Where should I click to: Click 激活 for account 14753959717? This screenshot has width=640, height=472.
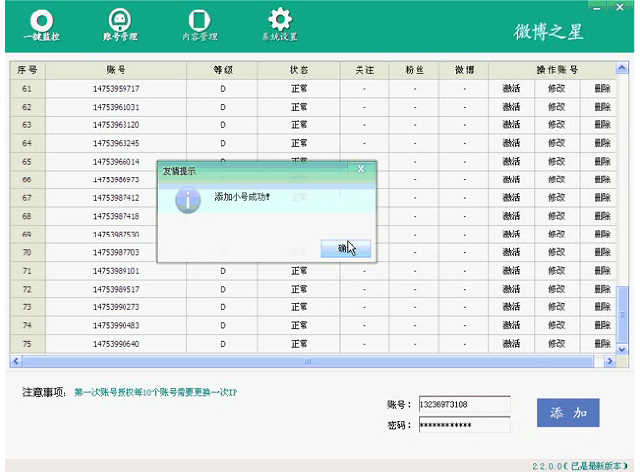tap(511, 89)
